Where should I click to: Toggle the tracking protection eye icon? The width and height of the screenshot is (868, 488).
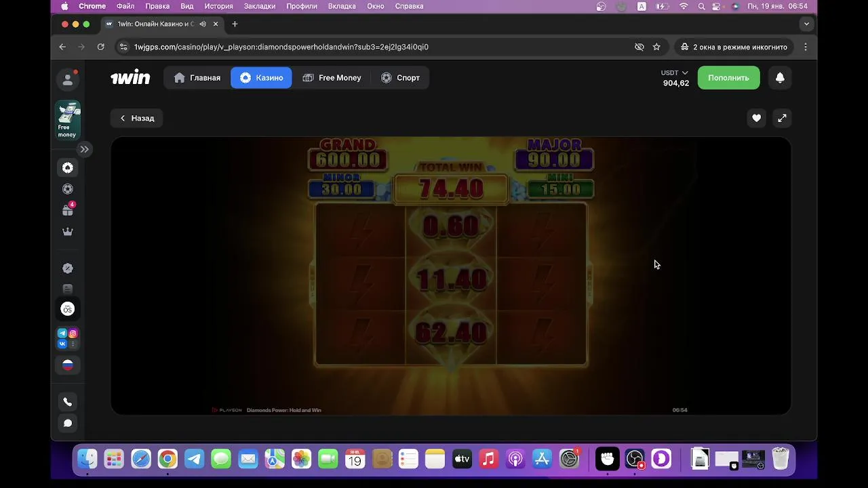[x=639, y=47]
